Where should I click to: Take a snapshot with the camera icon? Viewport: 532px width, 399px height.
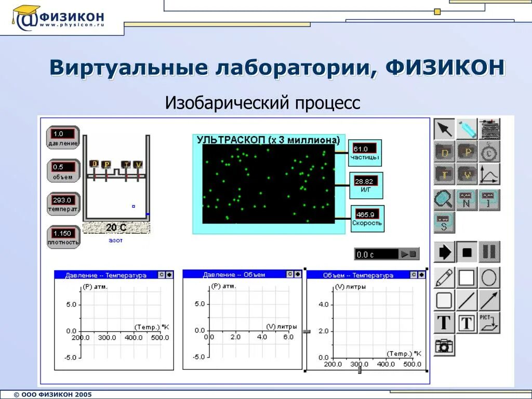pyautogui.click(x=444, y=345)
